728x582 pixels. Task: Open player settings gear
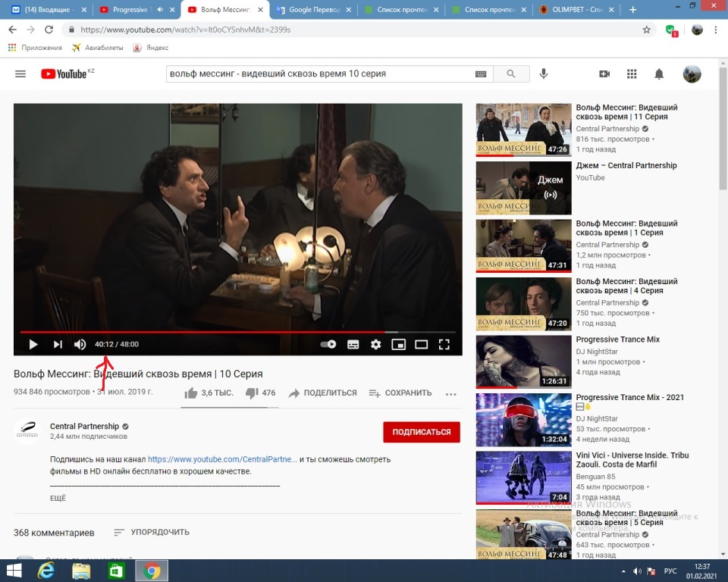(x=375, y=344)
